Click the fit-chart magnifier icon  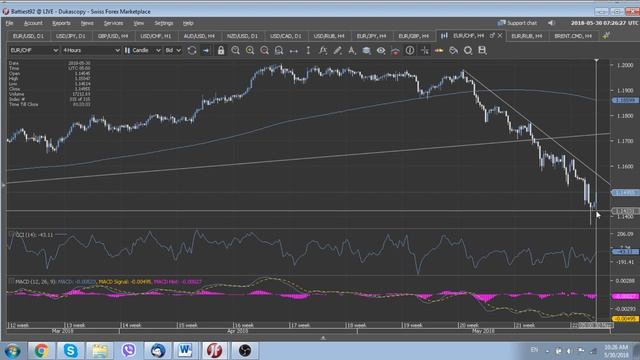[279, 50]
